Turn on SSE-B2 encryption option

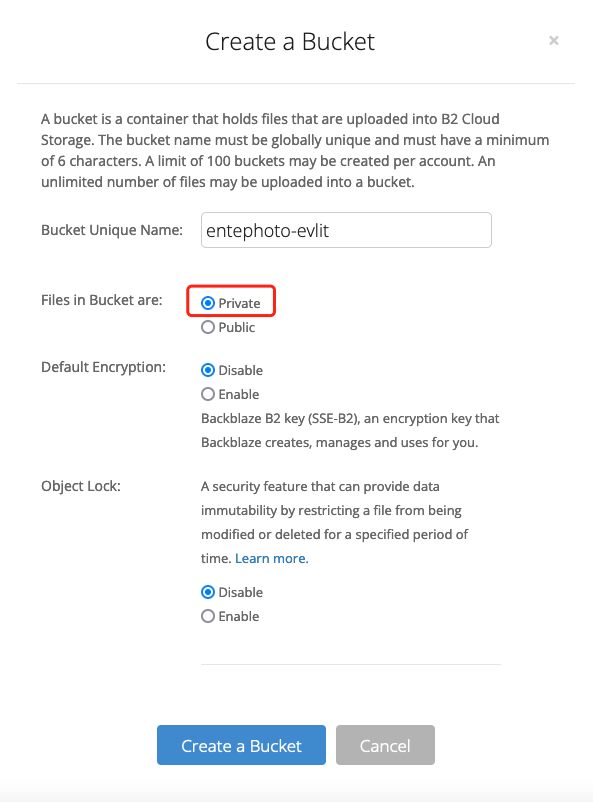click(x=208, y=394)
